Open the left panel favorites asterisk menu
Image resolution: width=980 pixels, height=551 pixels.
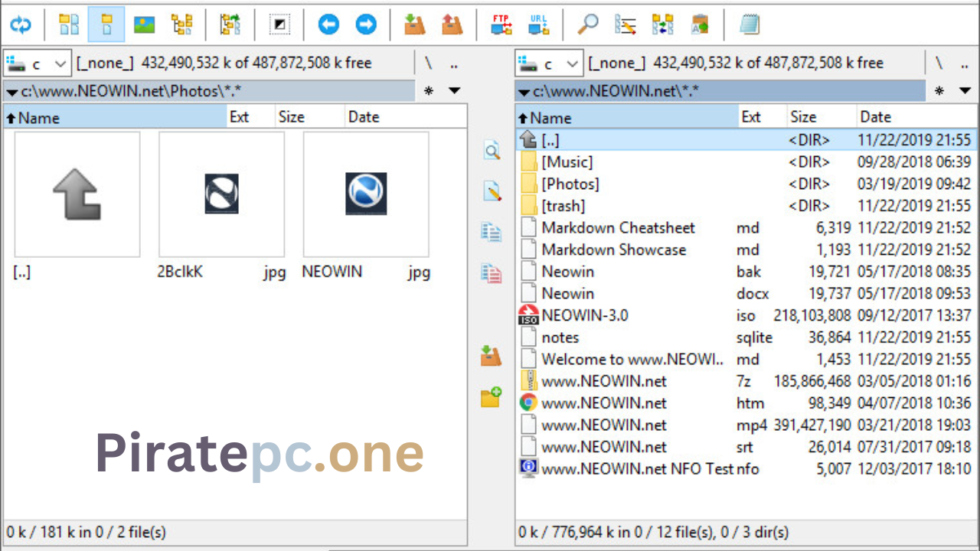pos(429,91)
